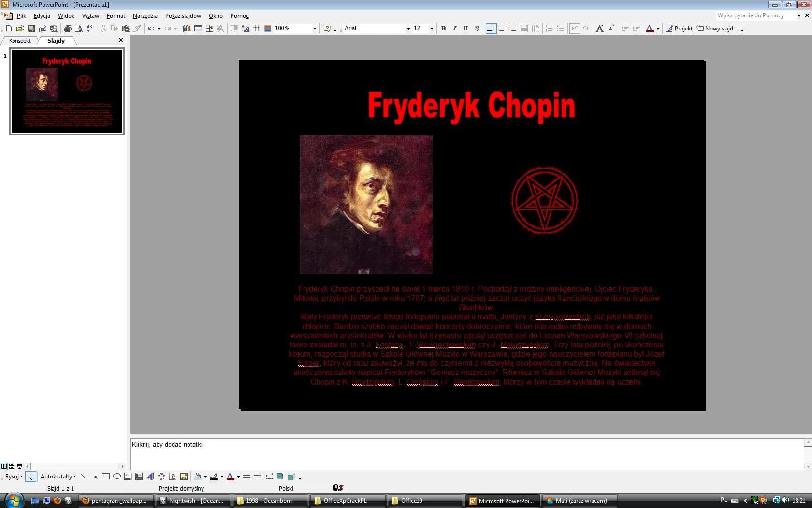The height and width of the screenshot is (508, 812).
Task: Toggle the grid display icon
Action: [x=256, y=29]
